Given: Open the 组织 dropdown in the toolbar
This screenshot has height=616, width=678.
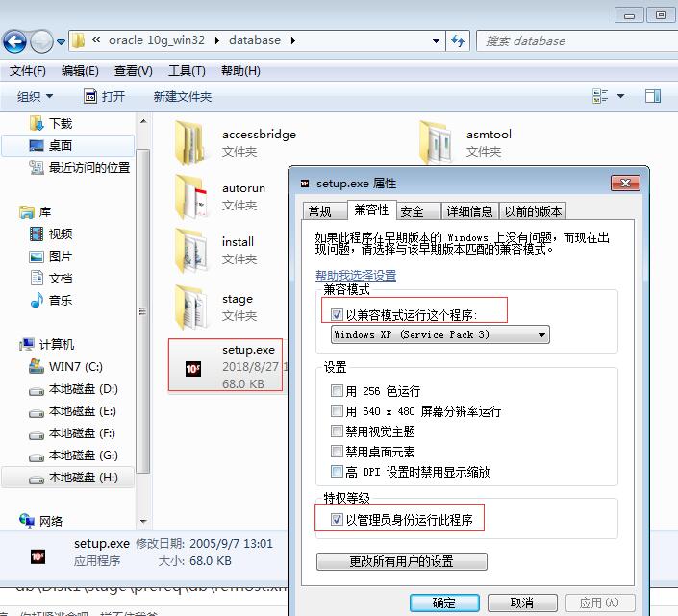Looking at the screenshot, I should (x=35, y=96).
